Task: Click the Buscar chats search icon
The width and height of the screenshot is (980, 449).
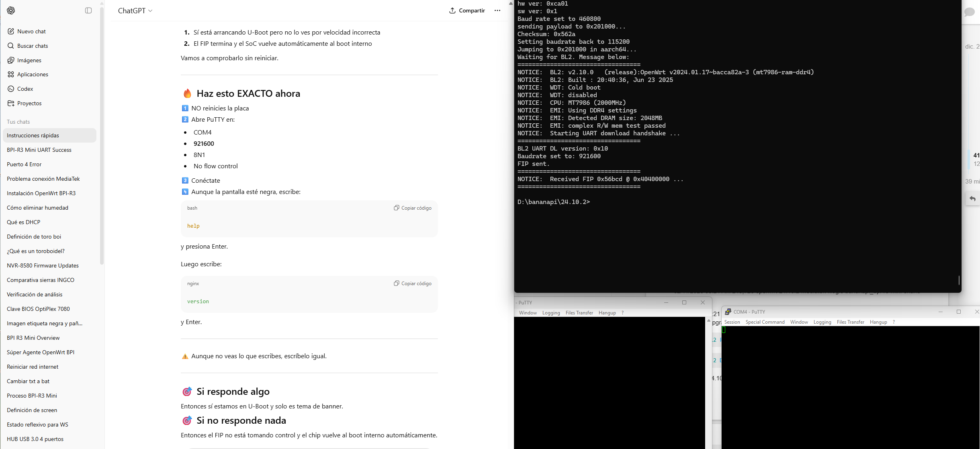Action: (11, 46)
